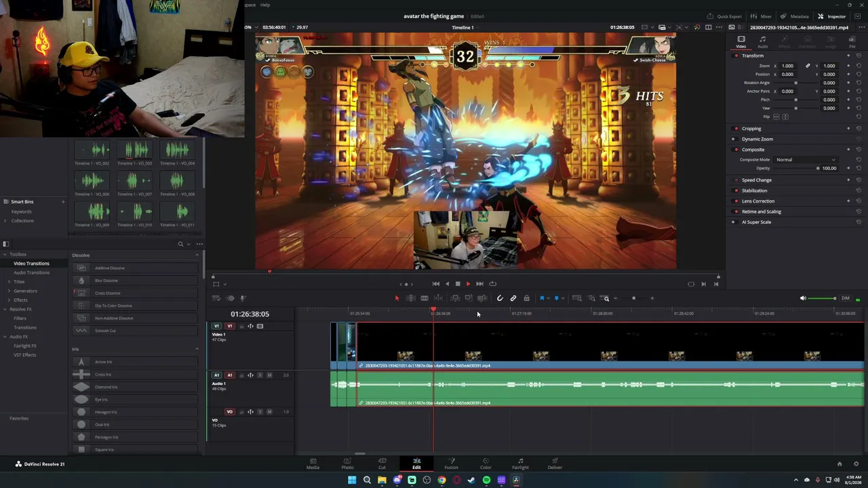This screenshot has width=868, height=488.
Task: Play reverse in viewer transport
Action: pos(447,284)
